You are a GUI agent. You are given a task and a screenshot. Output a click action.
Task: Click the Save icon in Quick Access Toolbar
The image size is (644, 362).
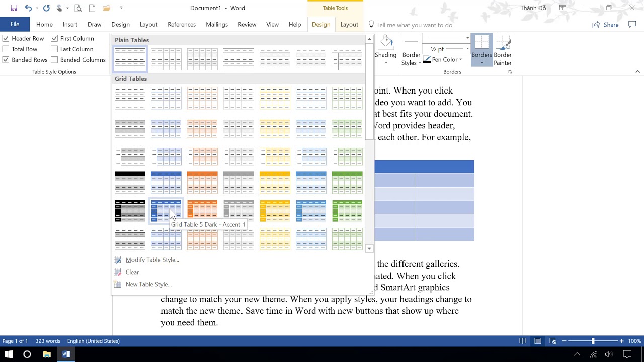(x=14, y=8)
